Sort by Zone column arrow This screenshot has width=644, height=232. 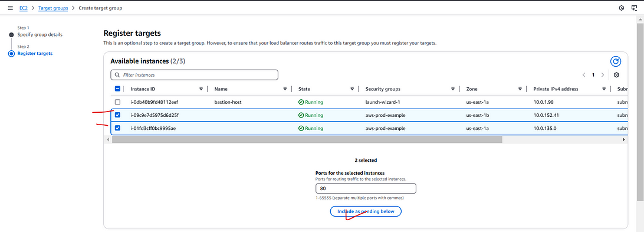pos(520,89)
